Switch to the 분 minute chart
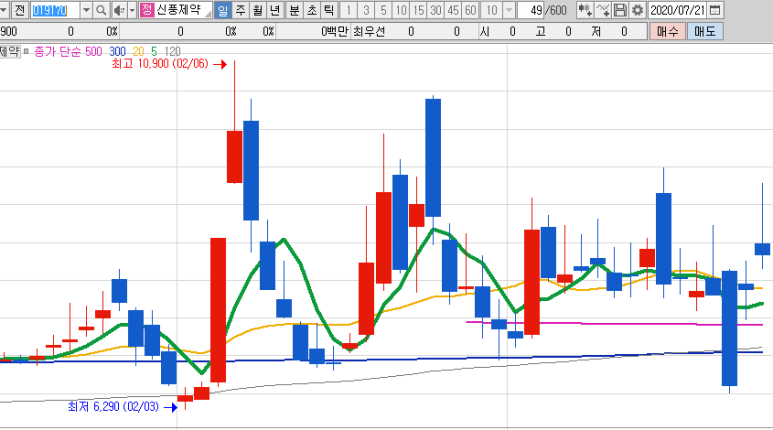Image resolution: width=773 pixels, height=430 pixels. (x=294, y=10)
